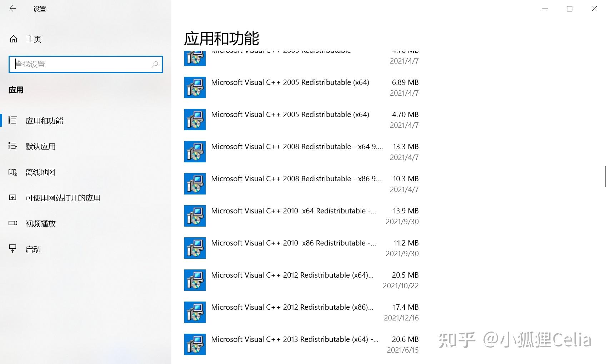The image size is (607, 364).
Task: Click the Visual C++ 2010 x86 installer icon
Action: (x=195, y=248)
